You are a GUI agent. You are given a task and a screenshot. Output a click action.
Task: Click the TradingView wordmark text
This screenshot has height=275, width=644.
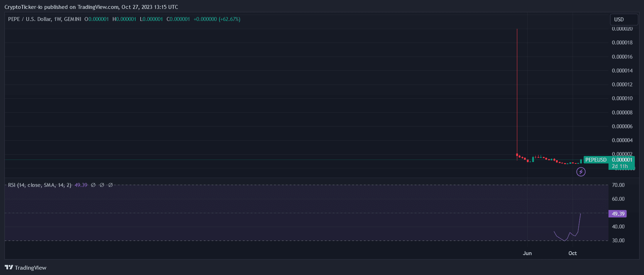31,268
